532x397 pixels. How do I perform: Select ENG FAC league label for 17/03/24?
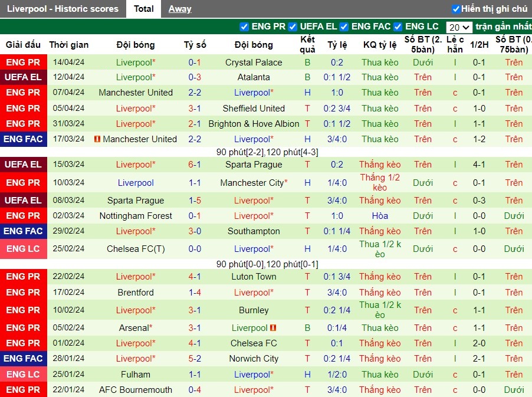tap(24, 139)
